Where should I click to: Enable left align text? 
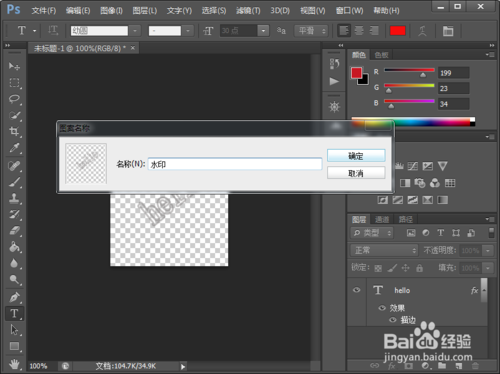pyautogui.click(x=344, y=31)
